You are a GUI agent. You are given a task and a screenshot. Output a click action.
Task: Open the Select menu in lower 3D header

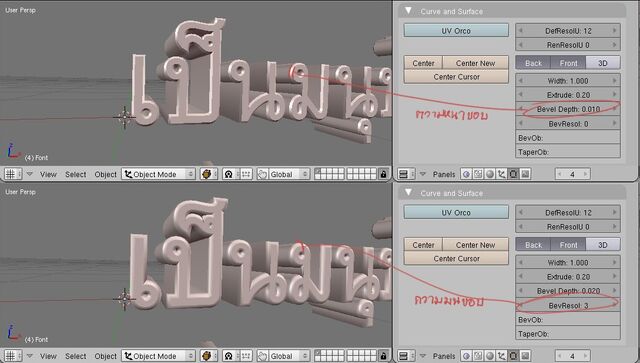click(x=76, y=356)
